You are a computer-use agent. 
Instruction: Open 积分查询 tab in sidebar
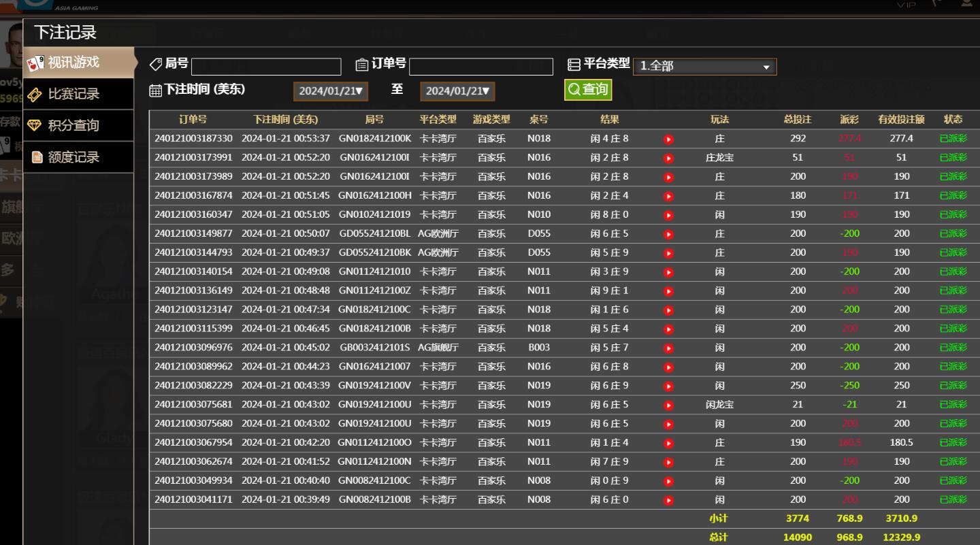[x=78, y=125]
